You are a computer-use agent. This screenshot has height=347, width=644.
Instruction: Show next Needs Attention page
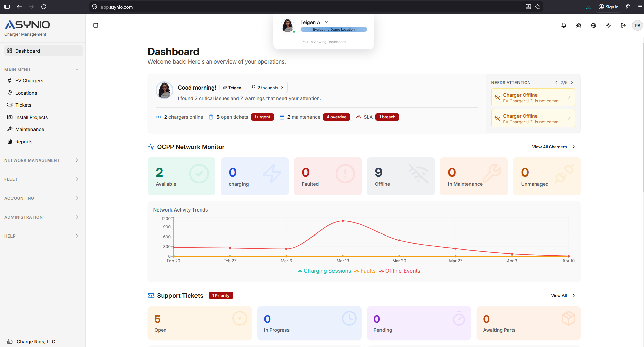[x=572, y=82]
